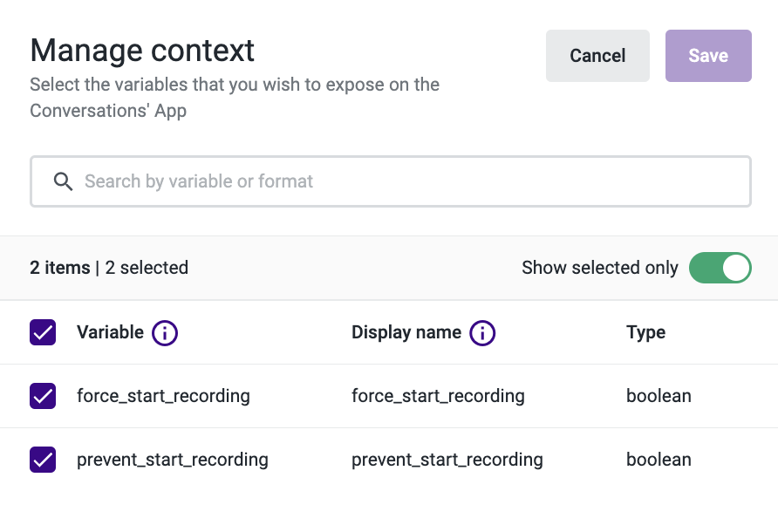Click the Variable column header
Screen dimensions: 778x532
(x=110, y=332)
